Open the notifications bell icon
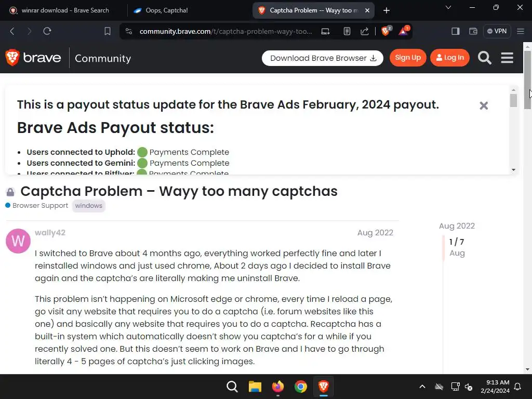 tap(517, 387)
